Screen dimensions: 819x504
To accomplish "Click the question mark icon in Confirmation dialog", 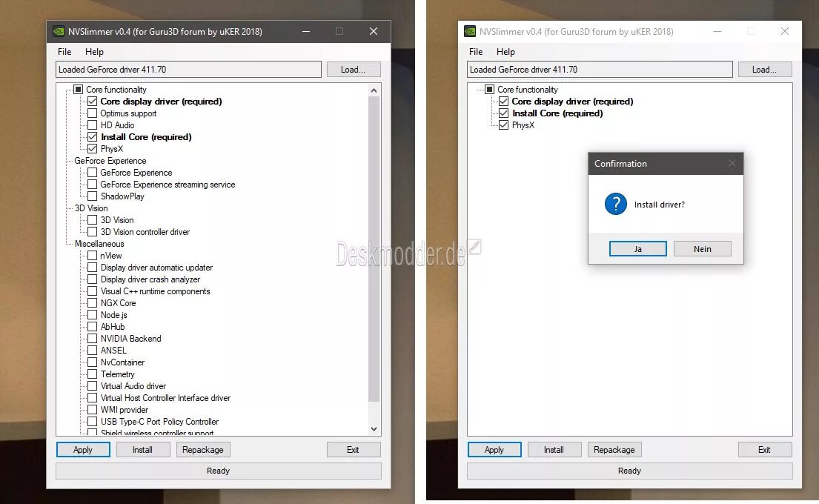I will pyautogui.click(x=615, y=205).
